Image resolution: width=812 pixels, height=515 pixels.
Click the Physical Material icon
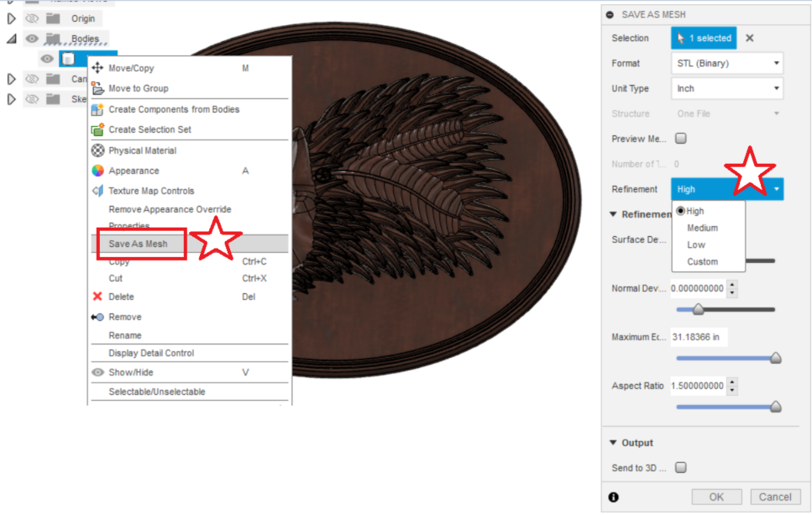[97, 150]
